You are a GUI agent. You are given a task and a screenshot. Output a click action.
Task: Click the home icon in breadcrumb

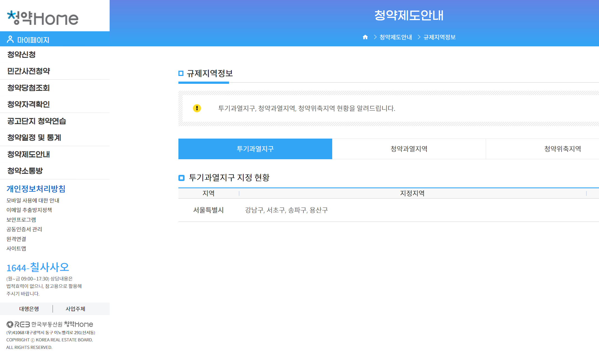coord(365,37)
